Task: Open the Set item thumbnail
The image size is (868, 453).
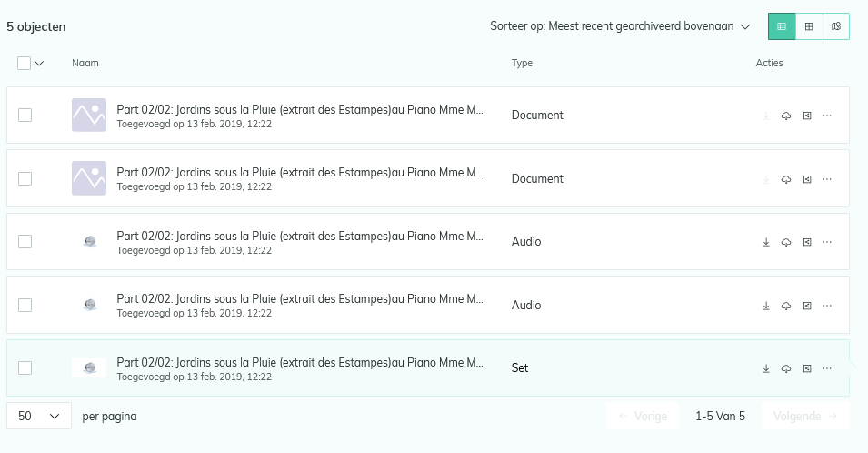Action: pos(89,367)
